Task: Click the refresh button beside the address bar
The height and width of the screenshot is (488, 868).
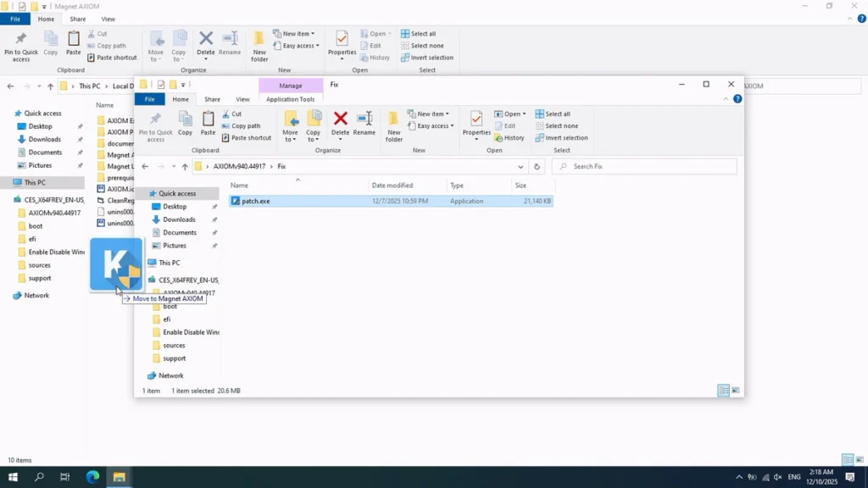Action: pos(537,167)
